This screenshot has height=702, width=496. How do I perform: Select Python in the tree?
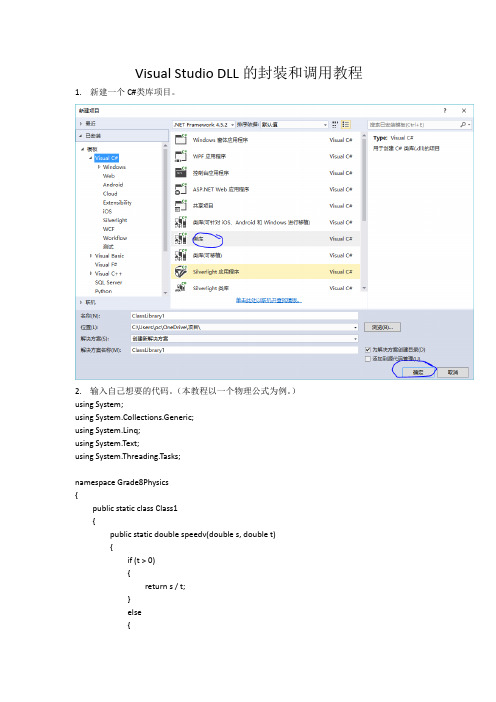tap(103, 291)
